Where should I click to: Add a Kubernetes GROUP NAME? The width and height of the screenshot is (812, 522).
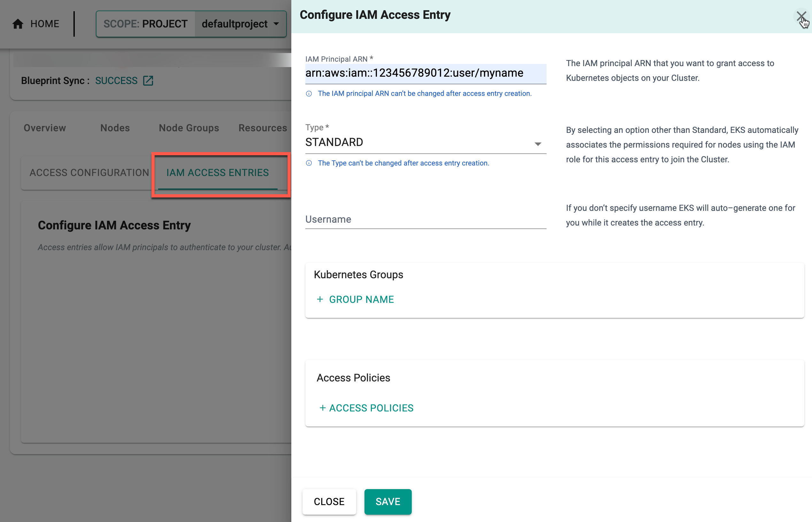click(x=355, y=299)
